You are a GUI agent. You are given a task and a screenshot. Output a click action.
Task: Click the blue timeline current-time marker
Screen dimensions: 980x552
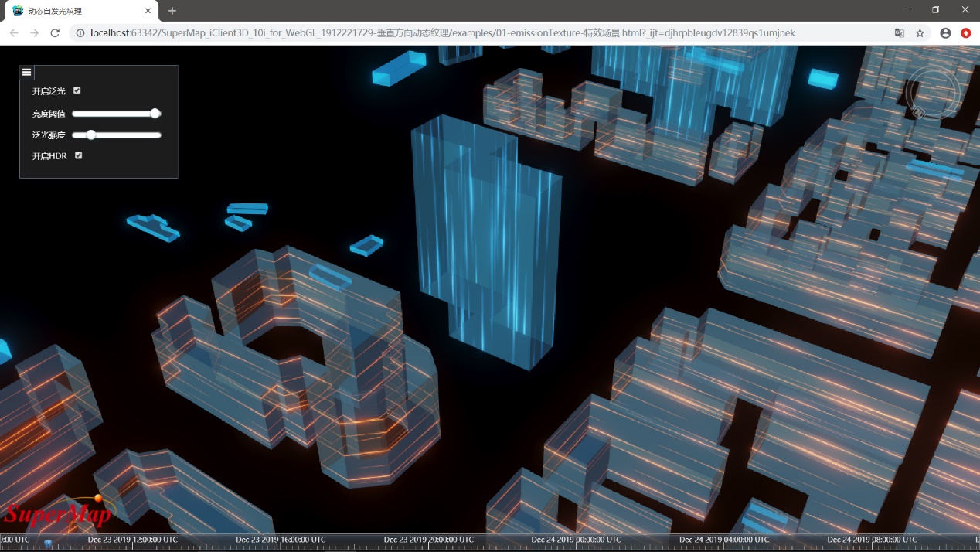pos(48,543)
